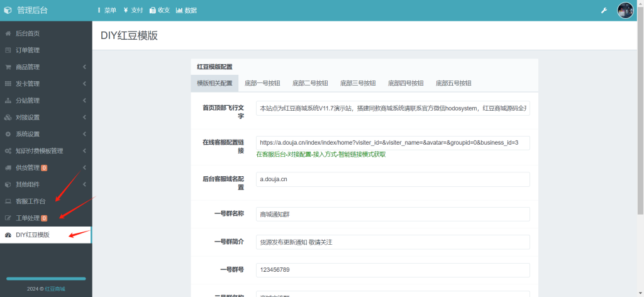Click the green hint 在客服后台-对接配置-接入方式

pyautogui.click(x=321, y=155)
